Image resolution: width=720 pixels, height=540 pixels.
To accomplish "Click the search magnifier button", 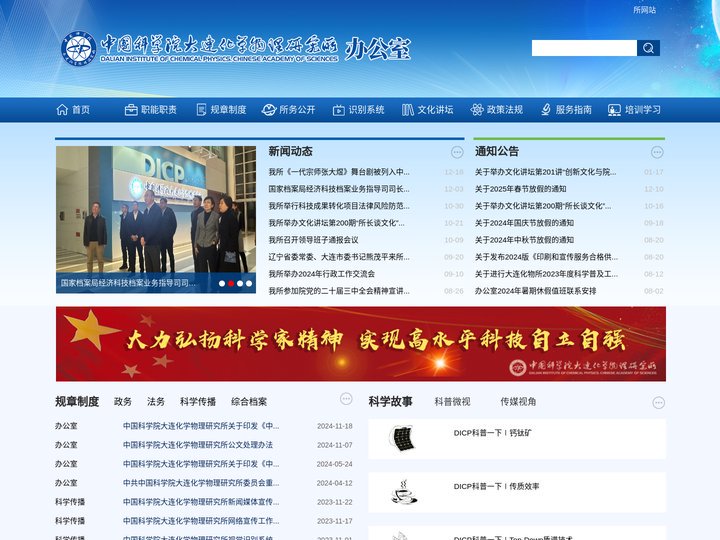I will tap(648, 48).
